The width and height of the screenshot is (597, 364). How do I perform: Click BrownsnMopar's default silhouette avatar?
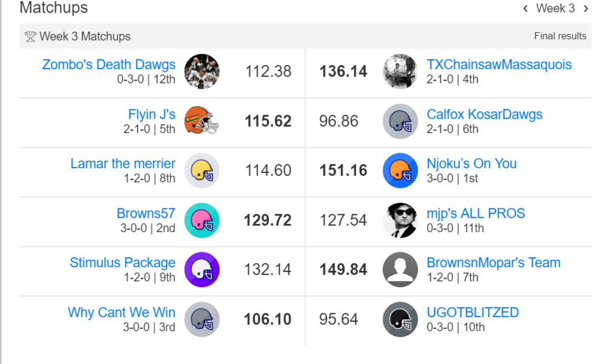point(400,270)
